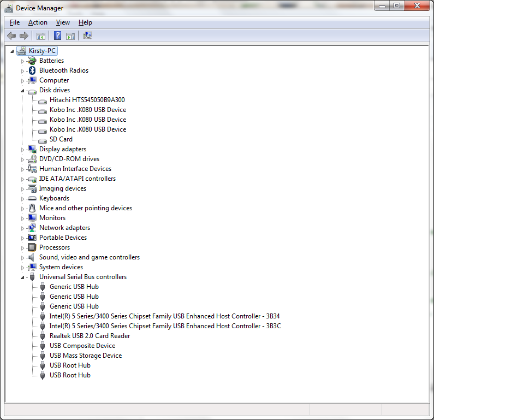
Task: Click the Sound speaker icon
Action: click(x=32, y=257)
